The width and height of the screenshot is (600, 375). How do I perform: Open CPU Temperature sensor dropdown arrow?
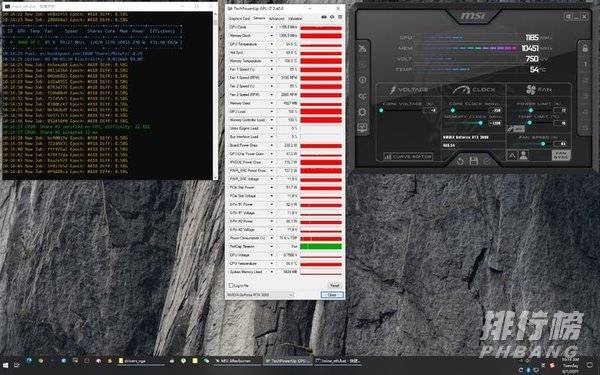coord(272,263)
